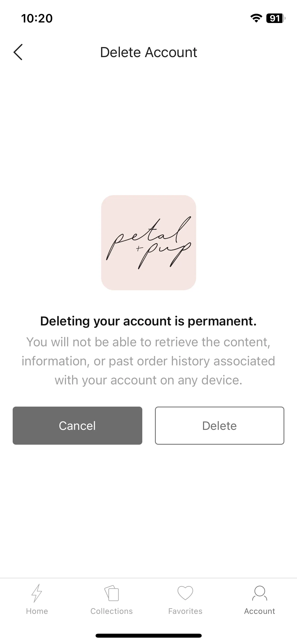This screenshot has height=644, width=297.
Task: Tap the Wi-Fi status icon
Action: [256, 18]
